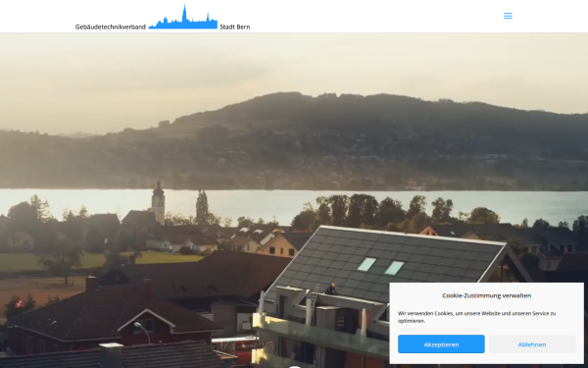The height and width of the screenshot is (368, 588).
Task: Click the Bern skyline silhouette graphic
Action: click(x=183, y=17)
